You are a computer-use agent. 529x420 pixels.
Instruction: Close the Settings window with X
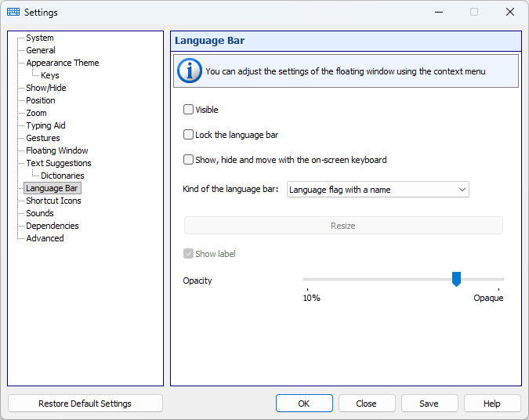click(509, 12)
